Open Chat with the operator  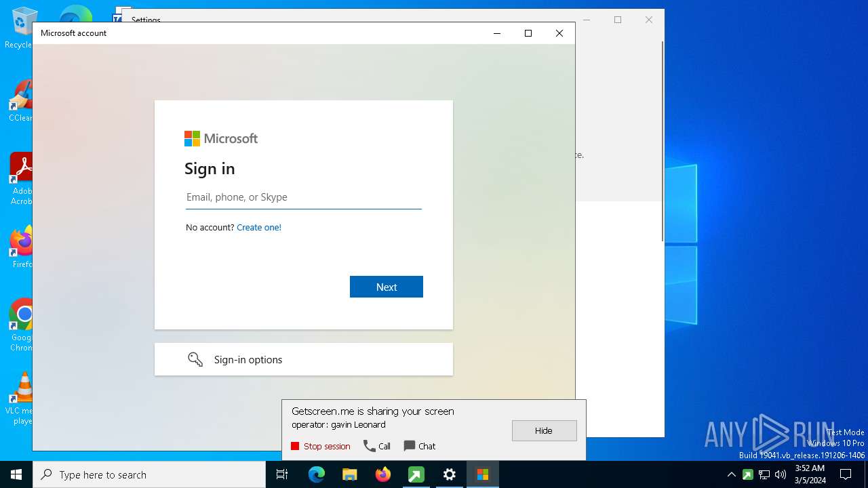coord(420,446)
